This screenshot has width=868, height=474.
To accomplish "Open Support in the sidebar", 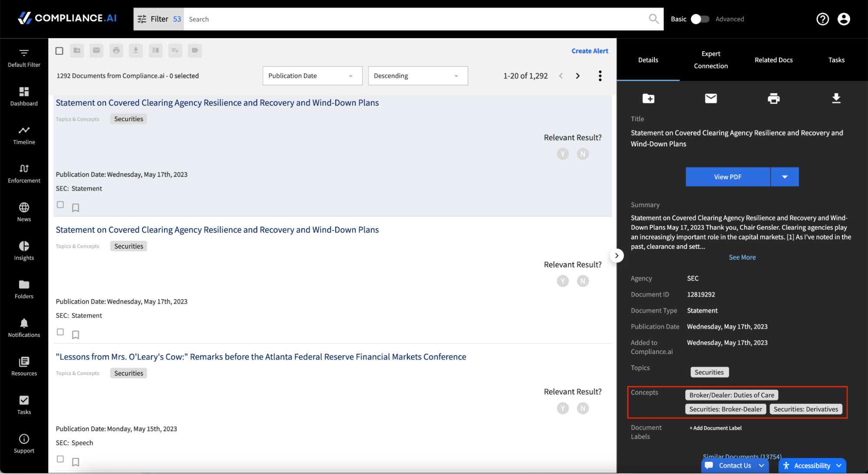I will (24, 444).
